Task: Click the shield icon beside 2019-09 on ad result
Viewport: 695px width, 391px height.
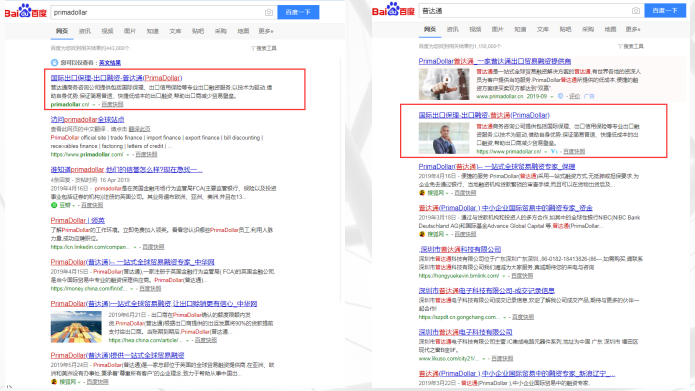Action: 560,96
